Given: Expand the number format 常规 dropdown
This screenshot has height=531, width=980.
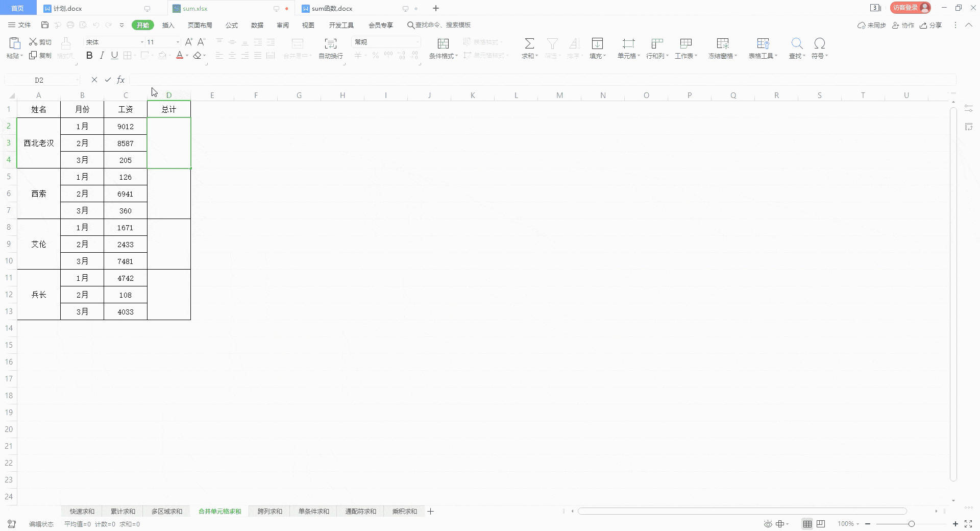Looking at the screenshot, I should (418, 42).
